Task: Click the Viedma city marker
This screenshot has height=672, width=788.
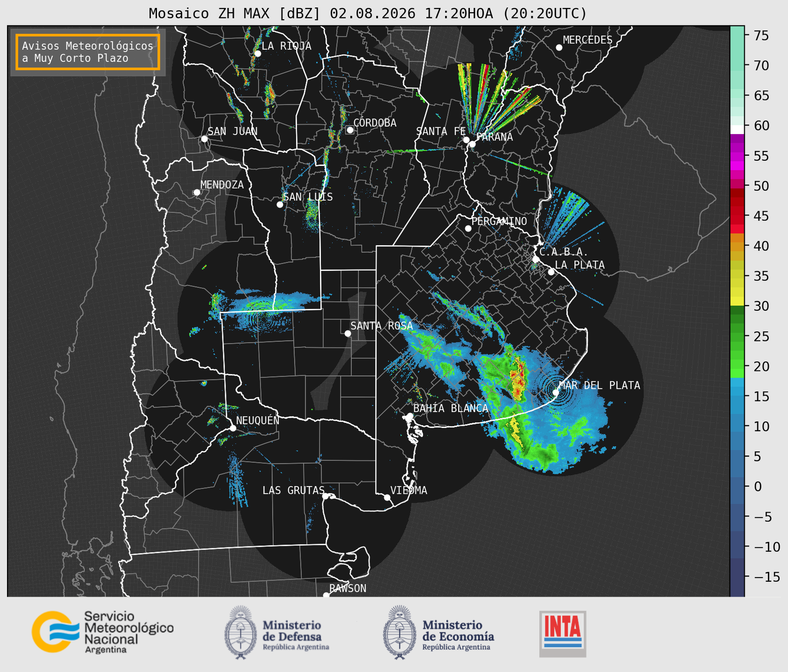Action: pyautogui.click(x=387, y=497)
